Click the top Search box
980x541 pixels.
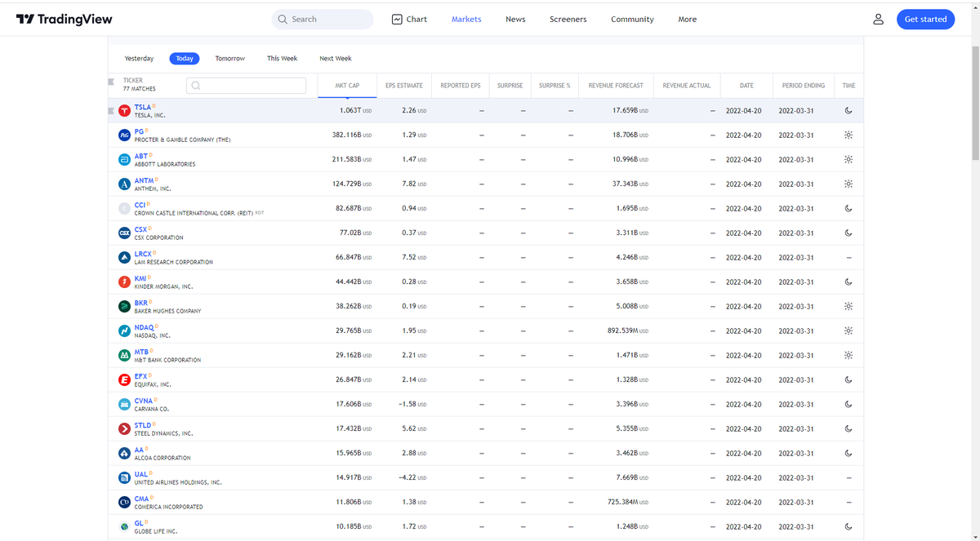[x=323, y=19]
